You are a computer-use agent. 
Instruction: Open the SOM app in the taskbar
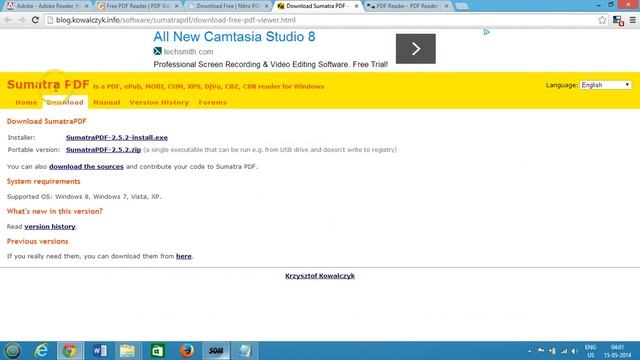click(216, 351)
